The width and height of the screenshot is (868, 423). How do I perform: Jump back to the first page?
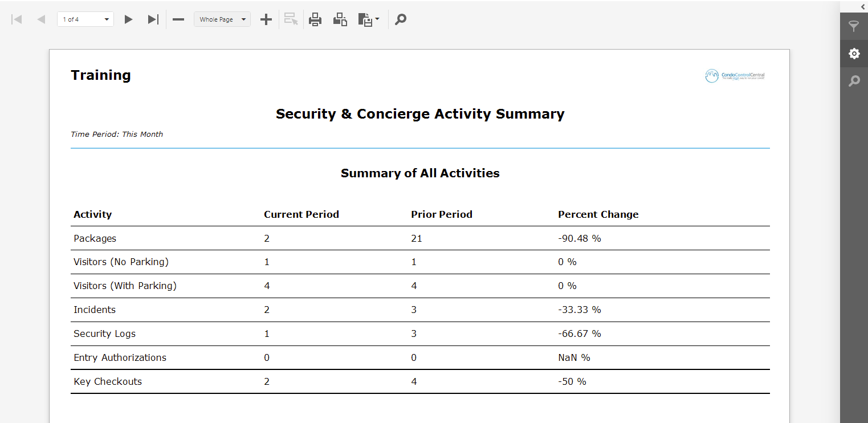pos(16,19)
